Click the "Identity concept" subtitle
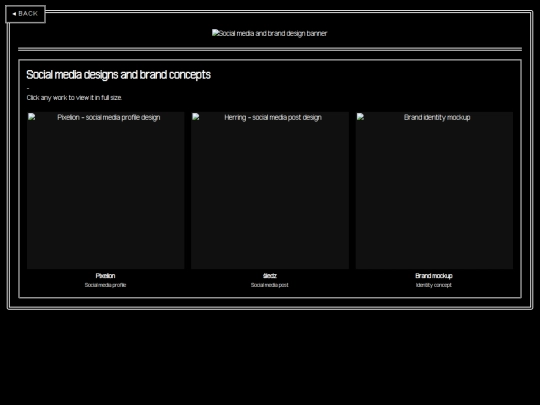 (x=434, y=285)
